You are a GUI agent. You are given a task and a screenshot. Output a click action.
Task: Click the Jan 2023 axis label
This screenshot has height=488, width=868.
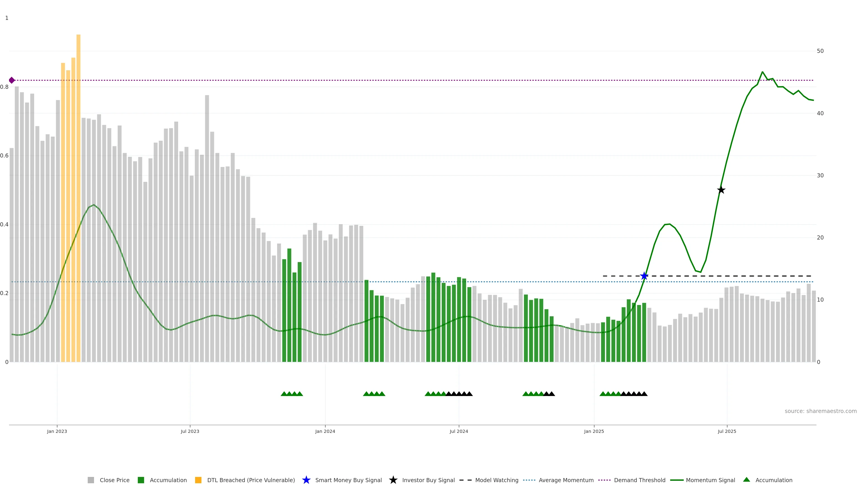click(x=57, y=431)
